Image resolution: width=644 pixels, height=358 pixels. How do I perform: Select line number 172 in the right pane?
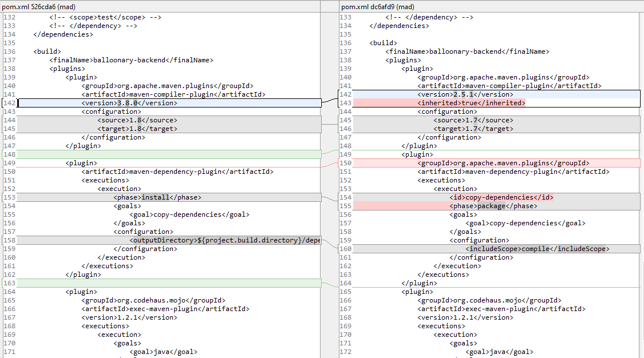tap(346, 351)
